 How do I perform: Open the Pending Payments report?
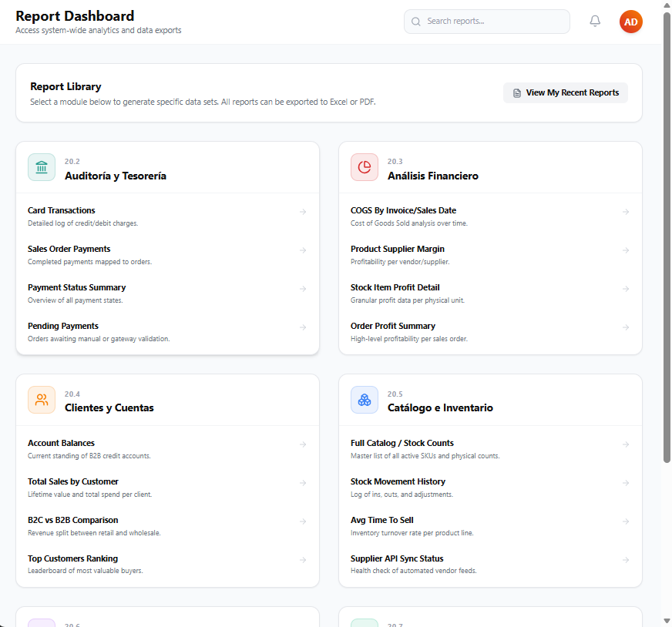click(167, 332)
